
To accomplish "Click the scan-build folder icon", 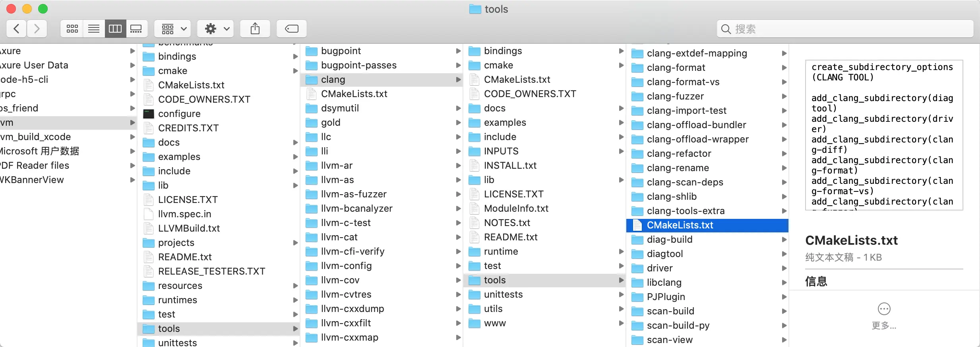I will [637, 311].
